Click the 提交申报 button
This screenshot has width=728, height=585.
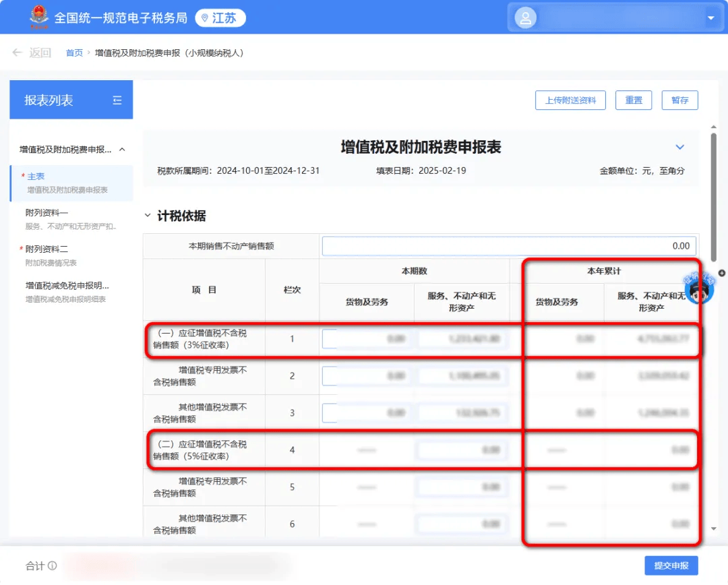671,566
